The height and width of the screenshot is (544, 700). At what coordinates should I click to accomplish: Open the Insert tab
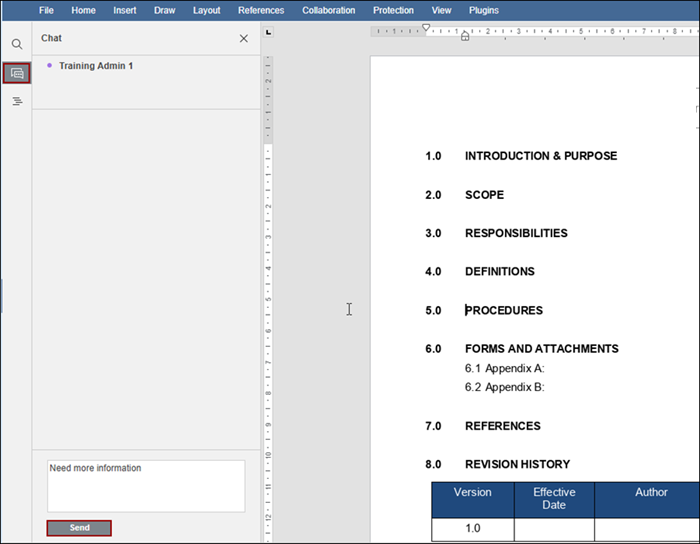click(x=125, y=10)
